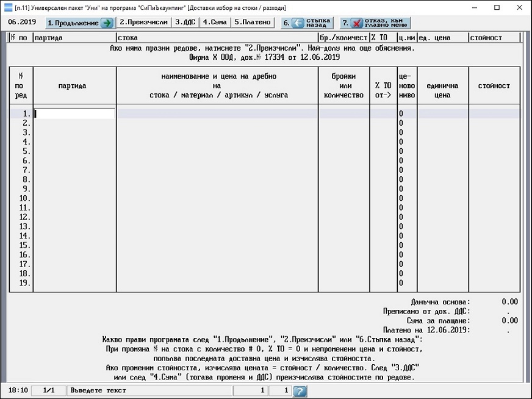The height and width of the screenshot is (399, 532).
Task: Focus the партида input field in row 1
Action: click(74, 113)
